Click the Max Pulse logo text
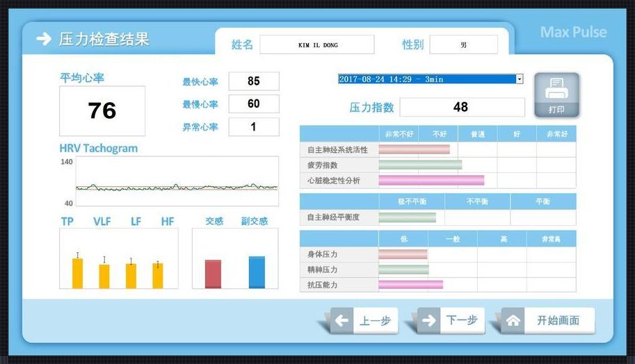Image resolution: width=635 pixels, height=364 pixels. point(573,33)
